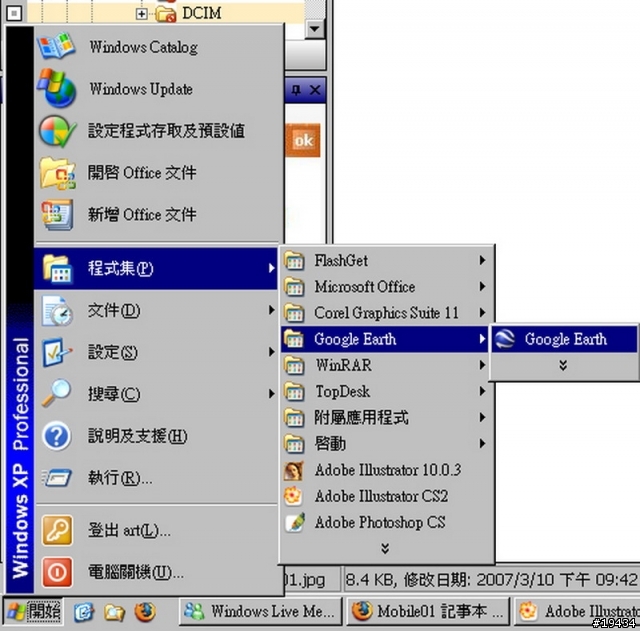The image size is (640, 631).
Task: Click the 登出 art(L) key icon
Action: click(x=57, y=530)
